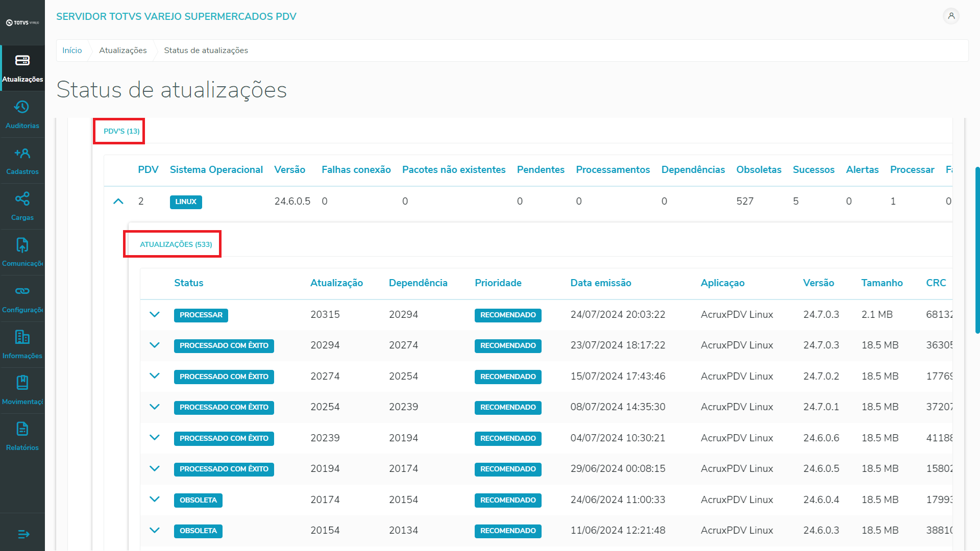Viewport: 980px width, 551px height.
Task: Click the Atualizações breadcrumb link
Action: pos(122,51)
